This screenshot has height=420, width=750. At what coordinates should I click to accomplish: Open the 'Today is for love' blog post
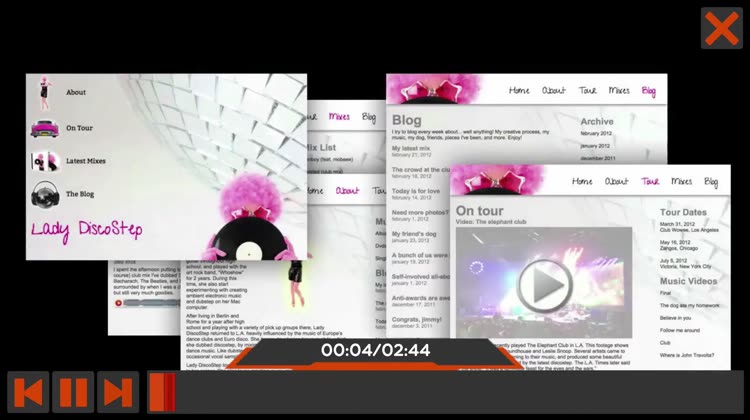tap(416, 191)
